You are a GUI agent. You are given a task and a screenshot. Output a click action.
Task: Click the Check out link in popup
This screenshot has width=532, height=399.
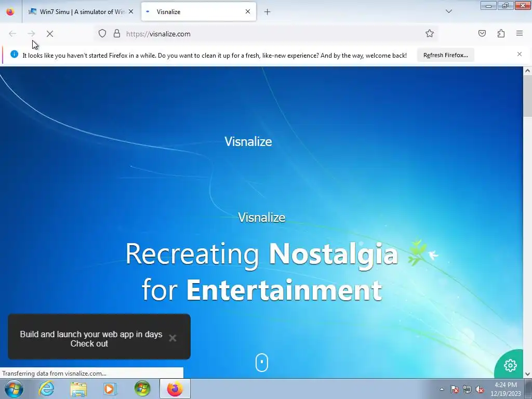pyautogui.click(x=89, y=344)
